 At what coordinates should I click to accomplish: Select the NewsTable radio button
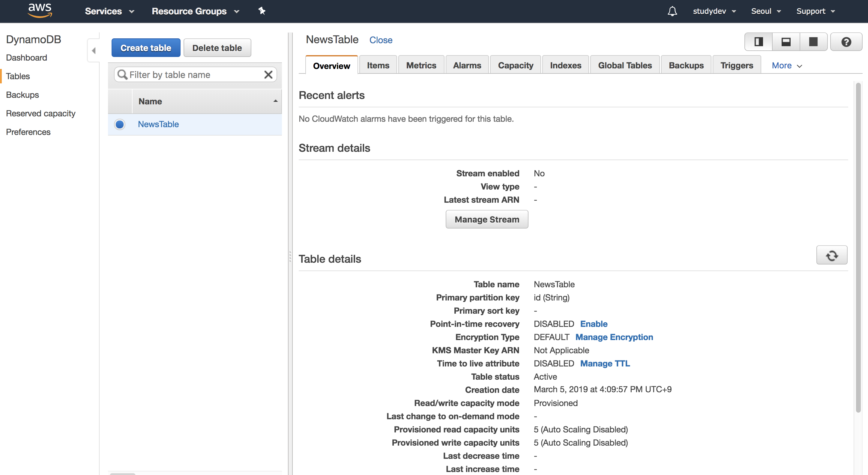120,124
